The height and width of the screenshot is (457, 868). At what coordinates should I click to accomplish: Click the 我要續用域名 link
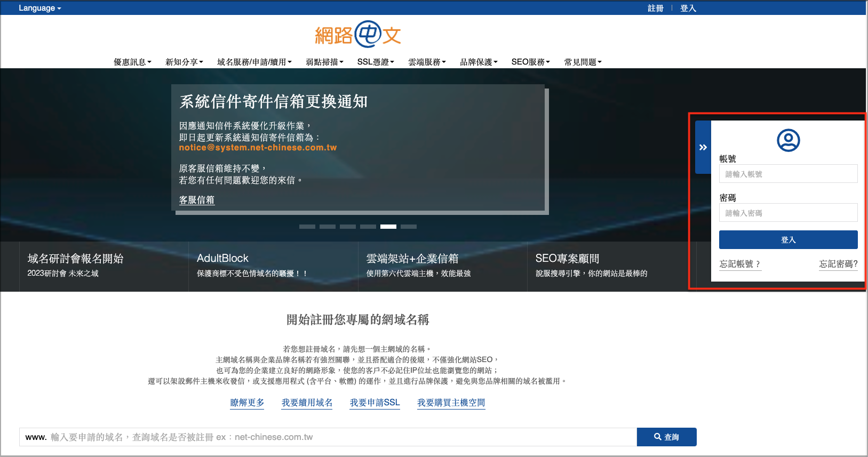tap(307, 403)
